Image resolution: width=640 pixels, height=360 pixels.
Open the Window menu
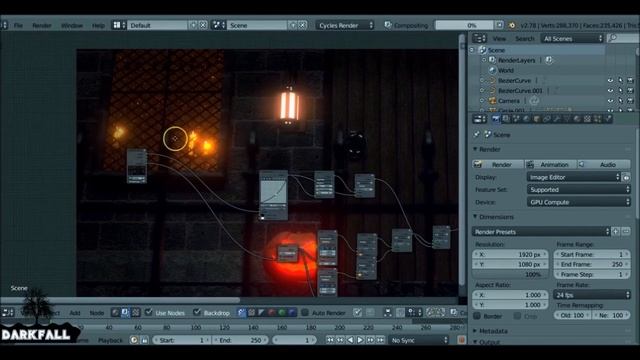click(x=72, y=25)
